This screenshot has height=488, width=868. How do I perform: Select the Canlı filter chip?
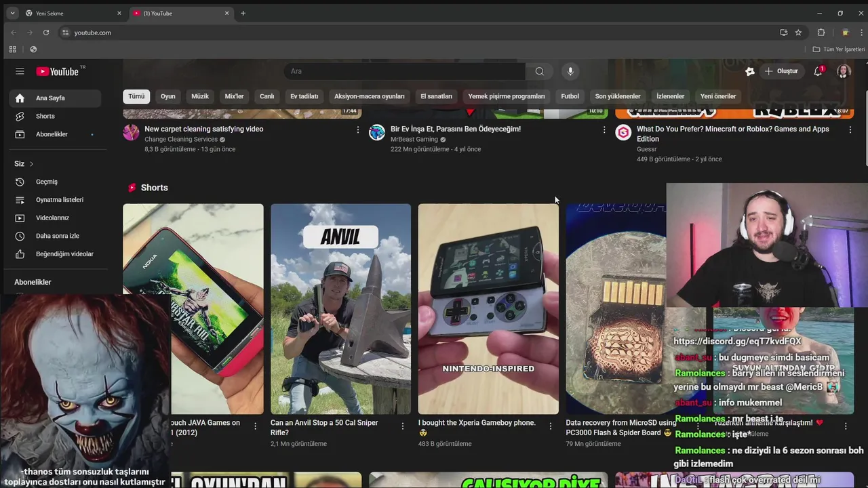[x=267, y=96]
